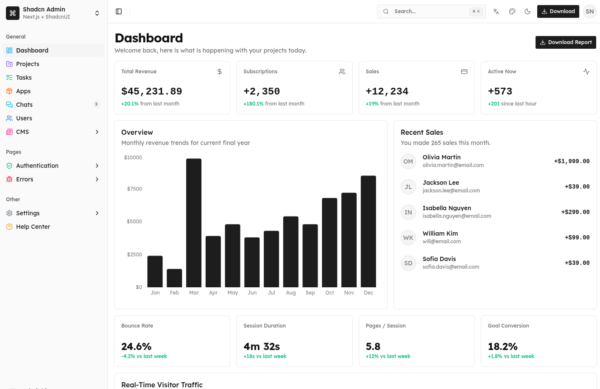Open the SN user avatar menu
This screenshot has height=389, width=600.
[x=590, y=11]
